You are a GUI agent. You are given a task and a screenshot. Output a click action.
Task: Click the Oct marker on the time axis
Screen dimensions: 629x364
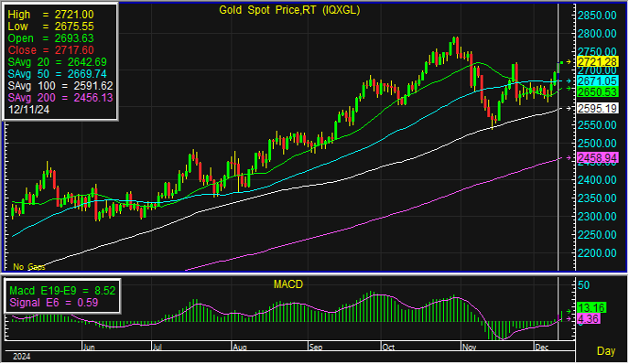coord(388,348)
